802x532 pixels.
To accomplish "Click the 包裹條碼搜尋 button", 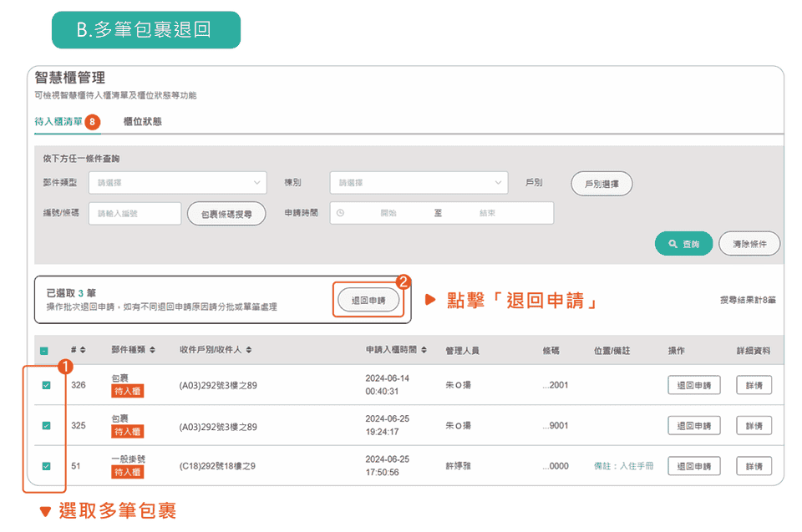I will click(x=226, y=214).
